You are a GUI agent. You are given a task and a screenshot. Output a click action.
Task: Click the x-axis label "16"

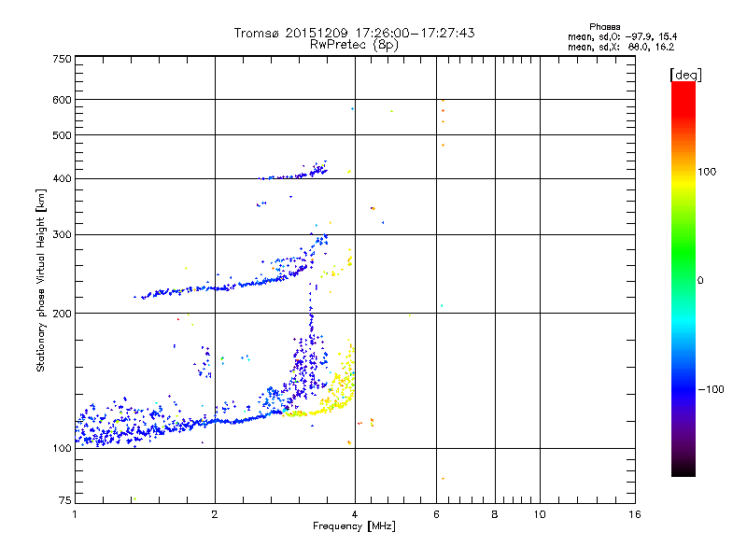pyautogui.click(x=635, y=514)
